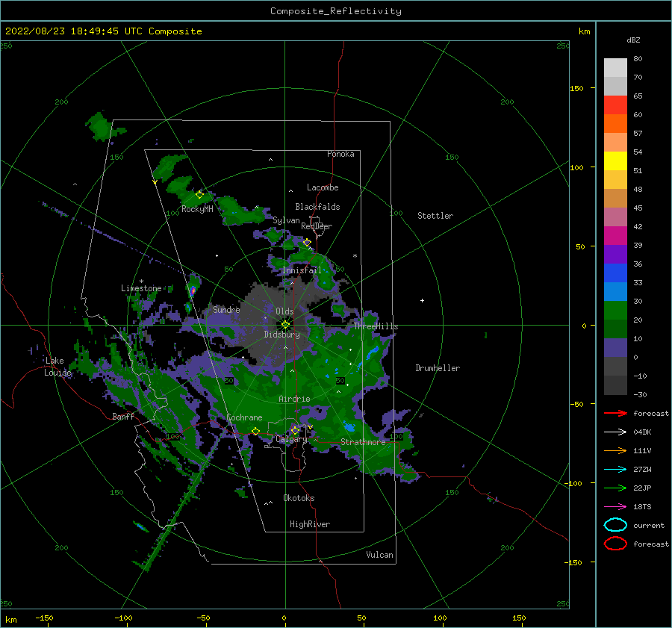Select the yellow diamond marker above Calgary
This screenshot has height=628, width=672.
click(295, 430)
